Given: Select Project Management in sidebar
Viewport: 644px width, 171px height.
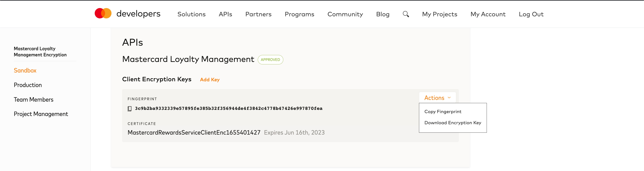Looking at the screenshot, I should [x=41, y=114].
